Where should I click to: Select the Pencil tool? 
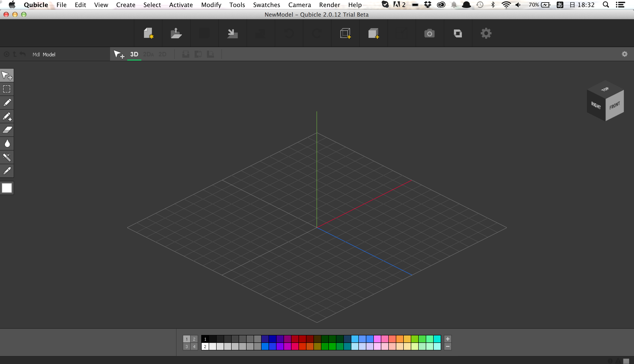pyautogui.click(x=7, y=103)
